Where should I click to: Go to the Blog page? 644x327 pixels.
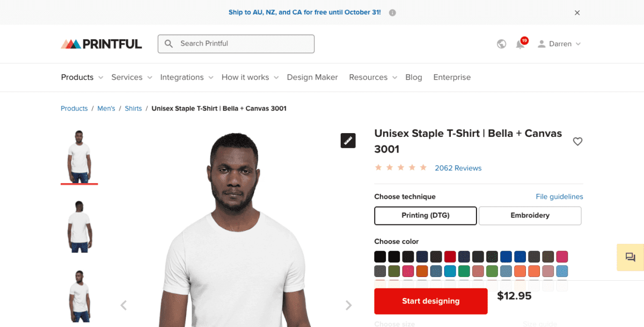[413, 77]
